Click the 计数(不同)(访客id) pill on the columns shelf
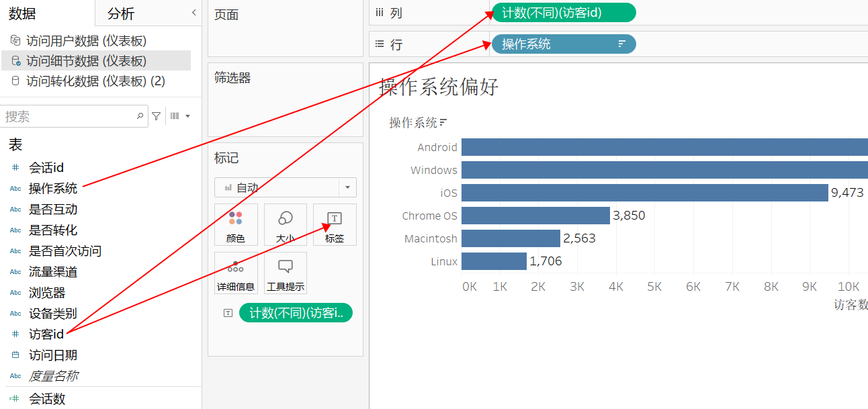This screenshot has width=868, height=409. (x=564, y=12)
